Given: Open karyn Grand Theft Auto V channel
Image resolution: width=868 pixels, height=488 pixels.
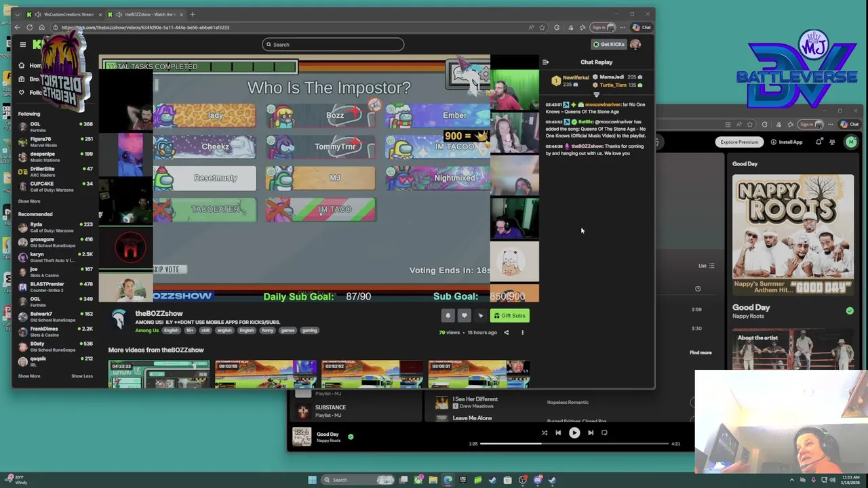Looking at the screenshot, I should point(56,257).
